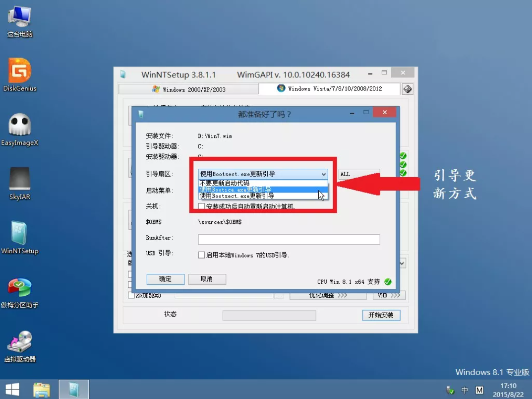Open the 这台电脑 desktop icon
The height and width of the screenshot is (399, 532).
pos(20,22)
